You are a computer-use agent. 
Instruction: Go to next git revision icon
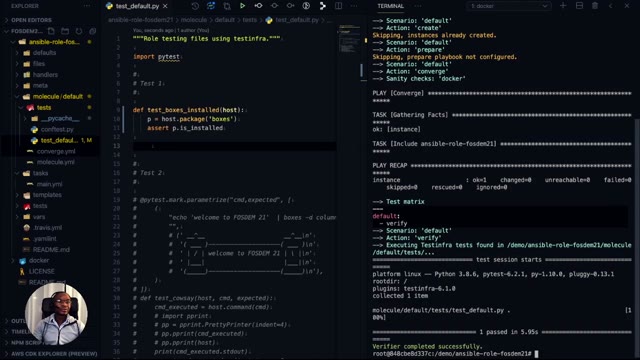290,6
